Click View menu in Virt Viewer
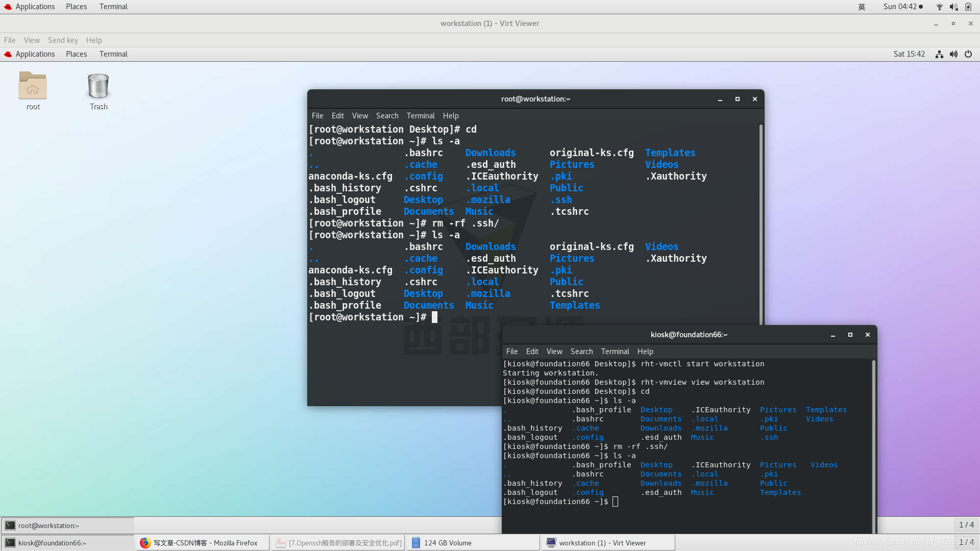980x551 pixels. point(32,40)
